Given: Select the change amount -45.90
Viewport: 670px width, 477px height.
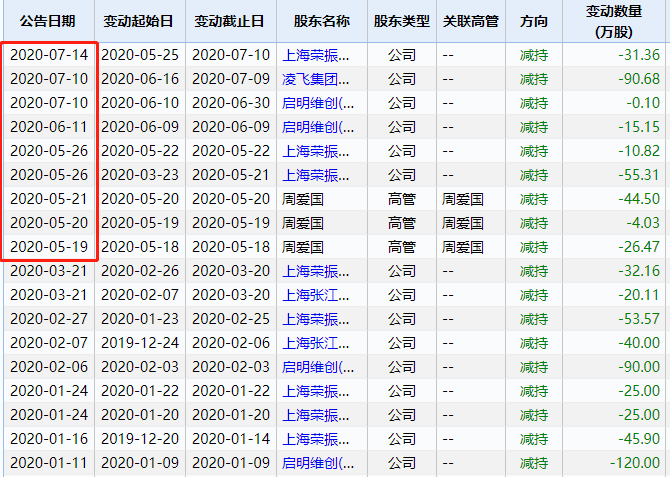Looking at the screenshot, I should (x=639, y=439).
